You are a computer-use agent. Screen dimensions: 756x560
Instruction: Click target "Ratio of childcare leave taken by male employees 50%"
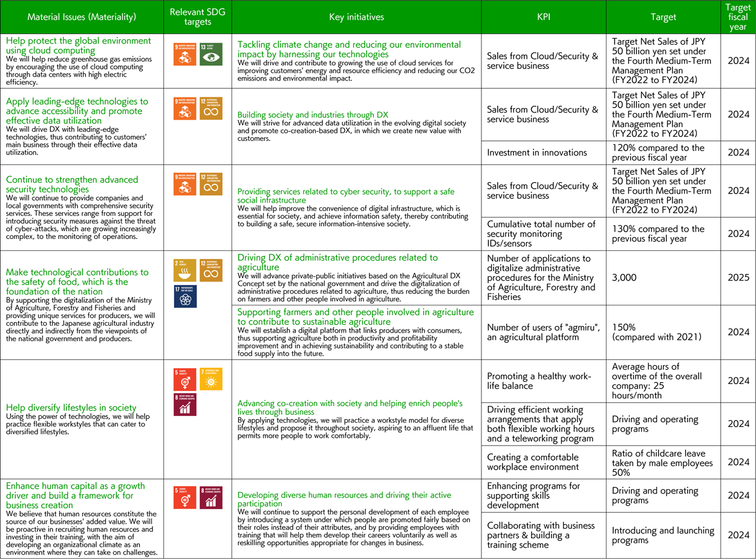point(662,462)
